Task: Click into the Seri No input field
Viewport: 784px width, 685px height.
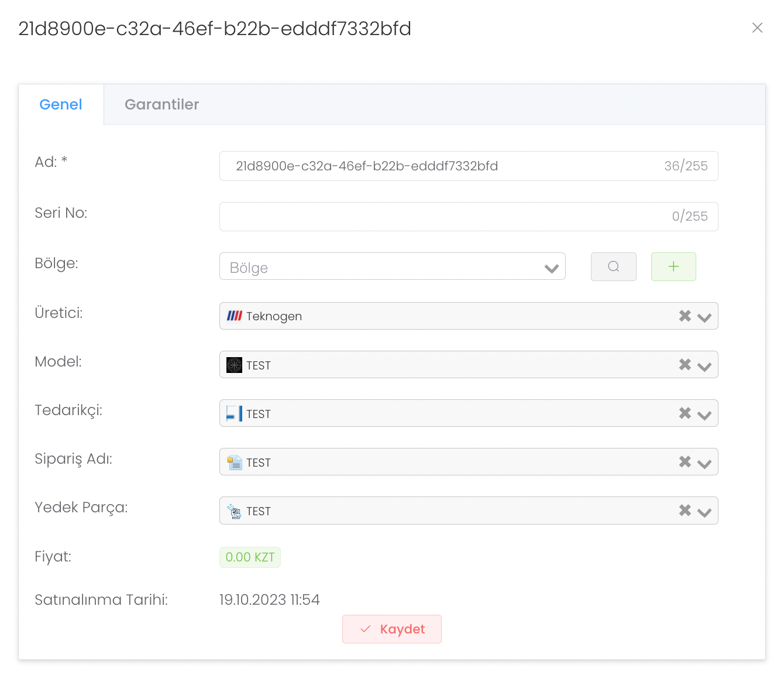Action: click(x=445, y=217)
